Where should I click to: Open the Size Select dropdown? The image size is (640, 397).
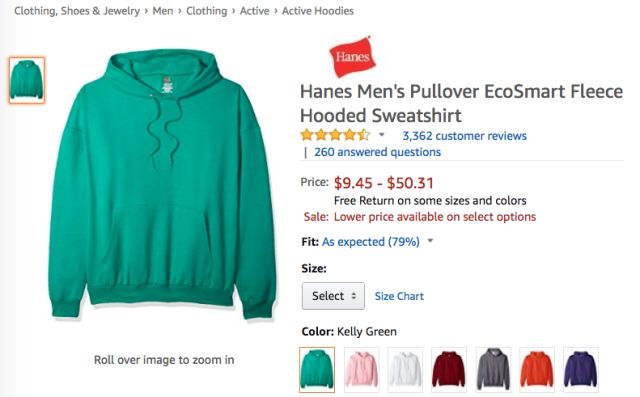pyautogui.click(x=333, y=296)
